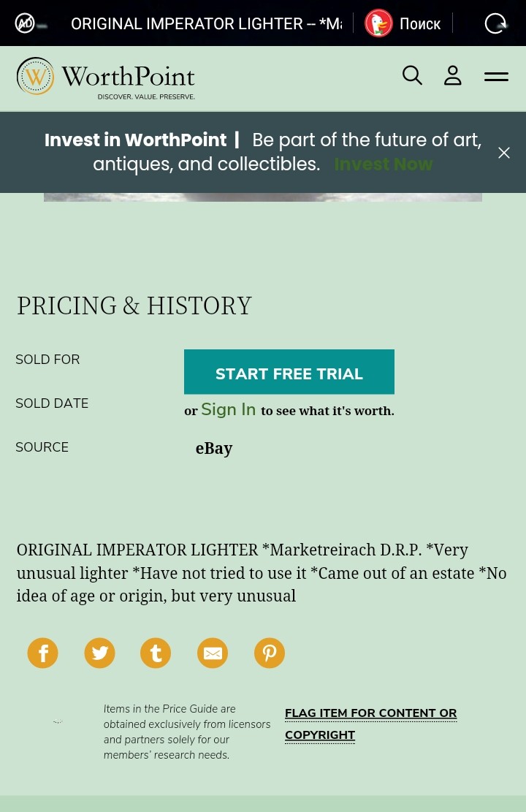Click the Sign In link
The width and height of the screenshot is (526, 812).
pos(229,410)
